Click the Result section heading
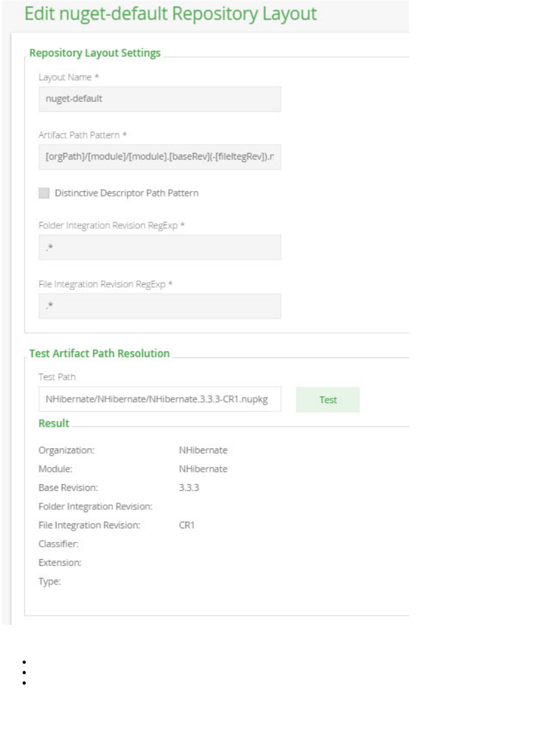 coord(54,424)
